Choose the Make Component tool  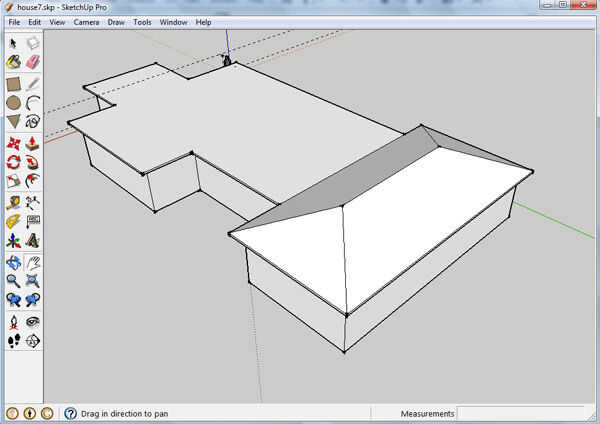click(x=33, y=43)
